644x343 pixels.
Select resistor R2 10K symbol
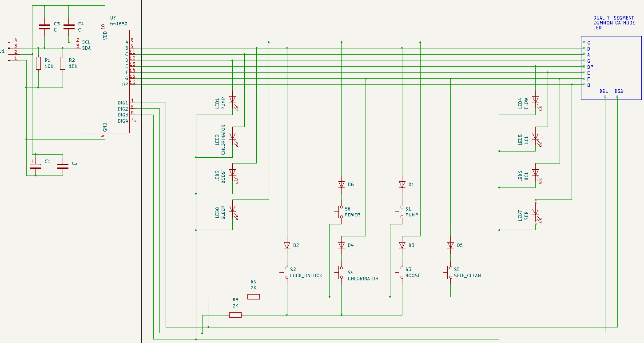tap(63, 63)
